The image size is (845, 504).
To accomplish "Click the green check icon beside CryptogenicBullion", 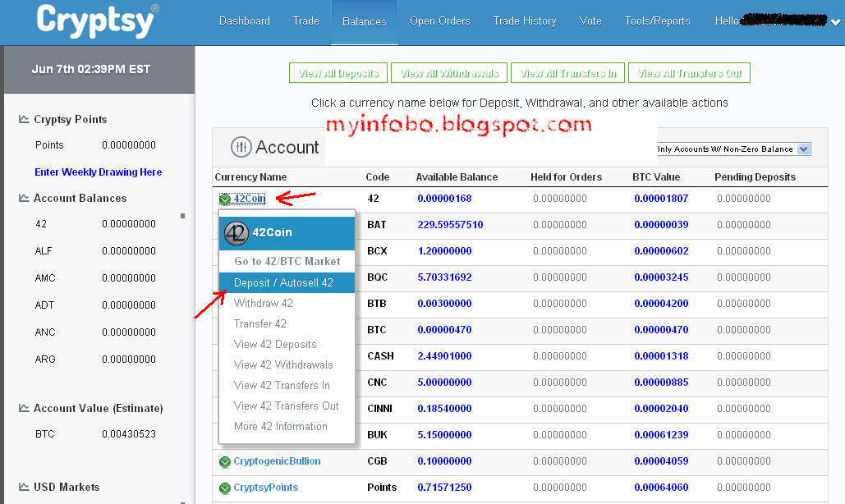I will point(225,462).
